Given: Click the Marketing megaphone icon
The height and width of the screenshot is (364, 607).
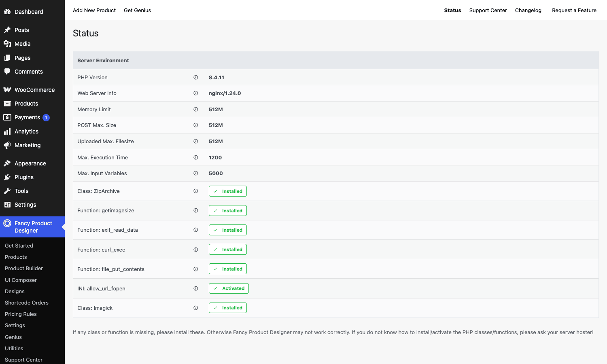Looking at the screenshot, I should pos(7,145).
